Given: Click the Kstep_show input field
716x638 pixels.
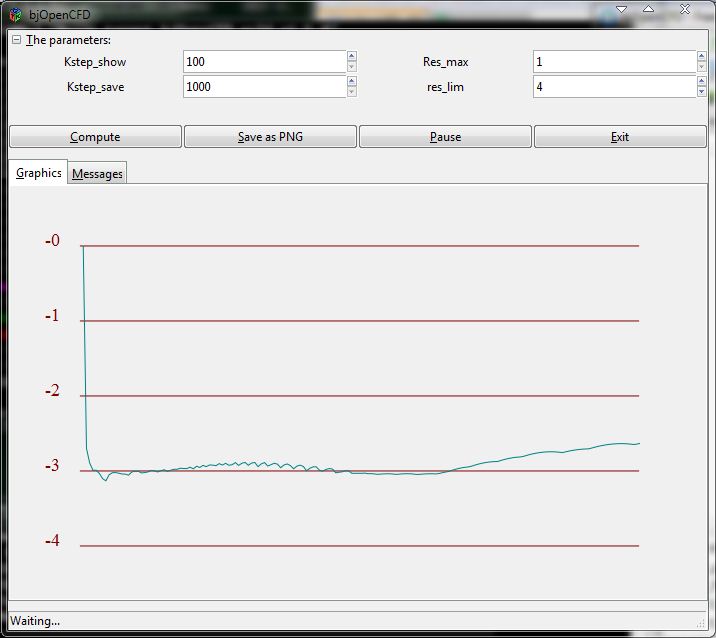Looking at the screenshot, I should [264, 62].
